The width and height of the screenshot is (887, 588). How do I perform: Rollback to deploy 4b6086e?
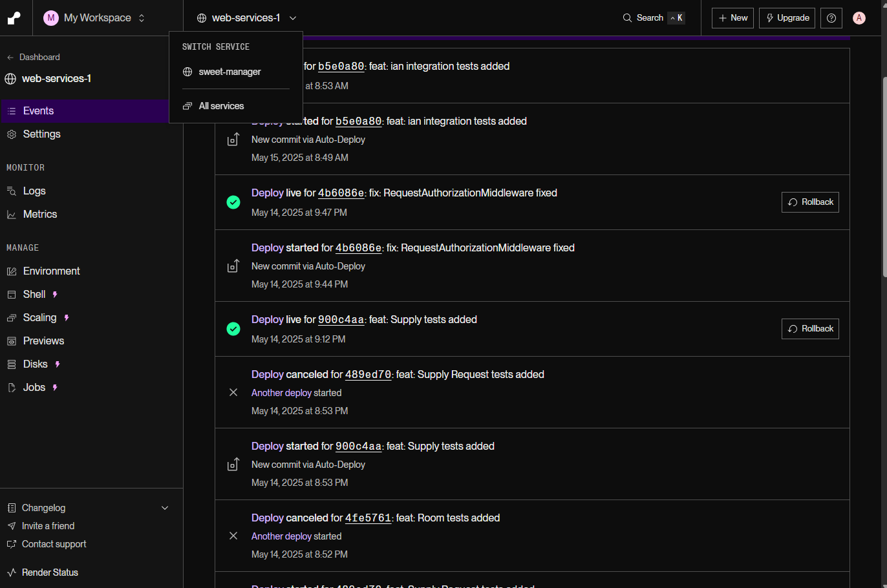(x=810, y=202)
